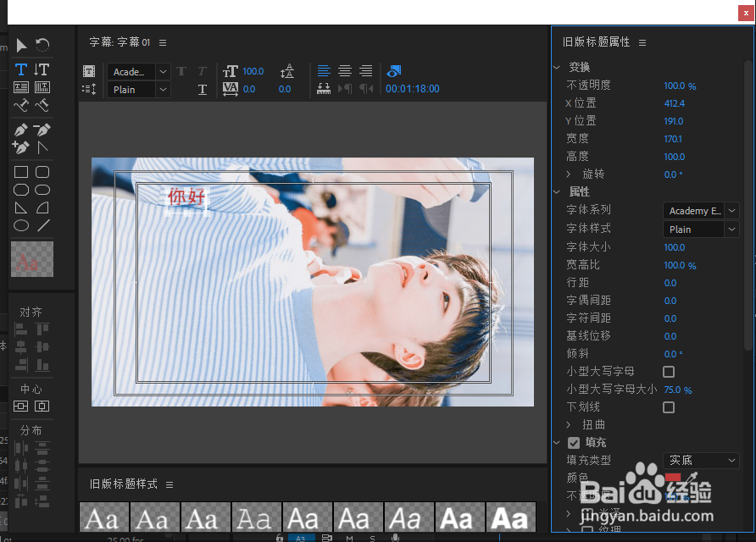
Task: Toggle underline text style button
Action: 203,89
